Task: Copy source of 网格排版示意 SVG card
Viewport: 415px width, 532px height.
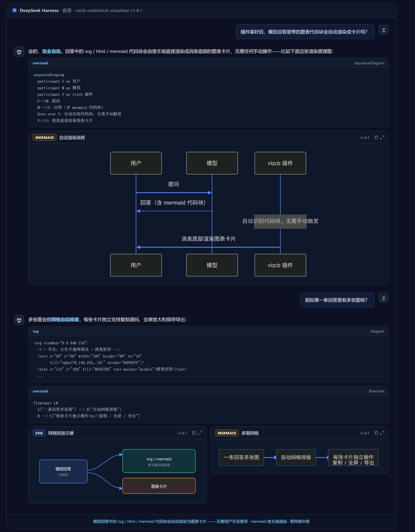Action: click(x=194, y=433)
